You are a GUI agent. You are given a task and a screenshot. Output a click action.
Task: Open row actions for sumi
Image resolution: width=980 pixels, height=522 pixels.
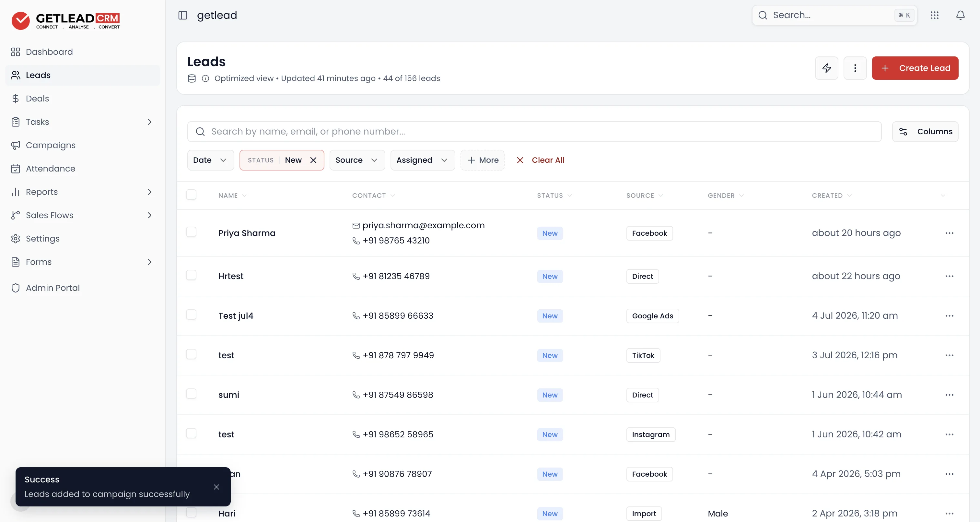pyautogui.click(x=950, y=395)
